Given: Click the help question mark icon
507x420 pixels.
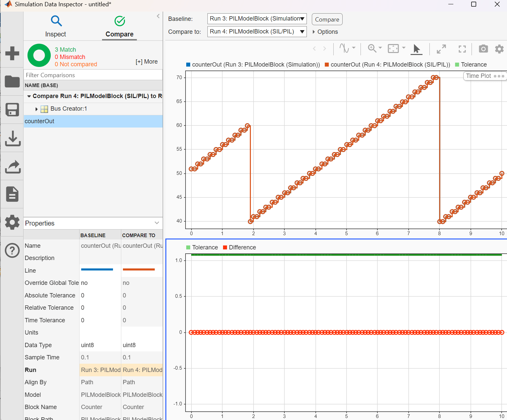Looking at the screenshot, I should click(x=12, y=250).
